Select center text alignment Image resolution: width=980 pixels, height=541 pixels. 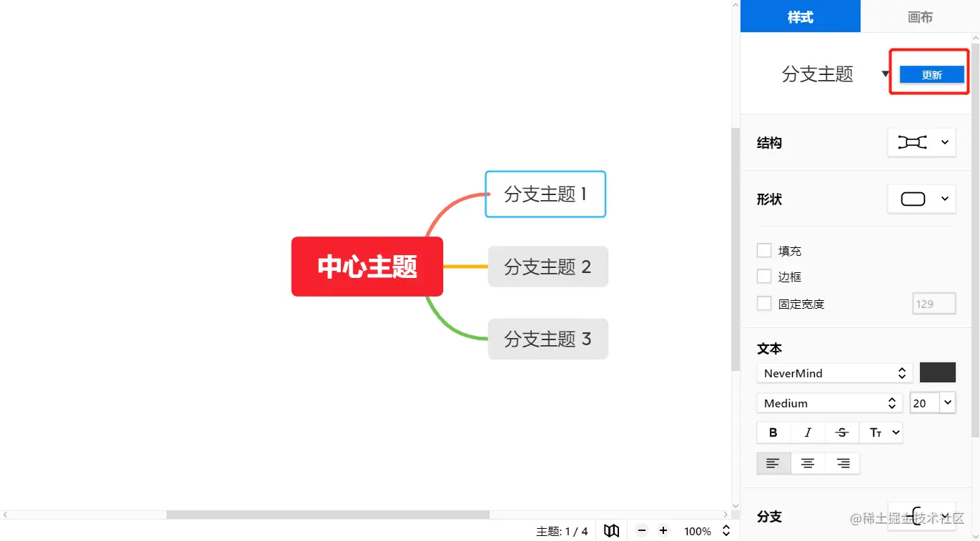point(808,462)
